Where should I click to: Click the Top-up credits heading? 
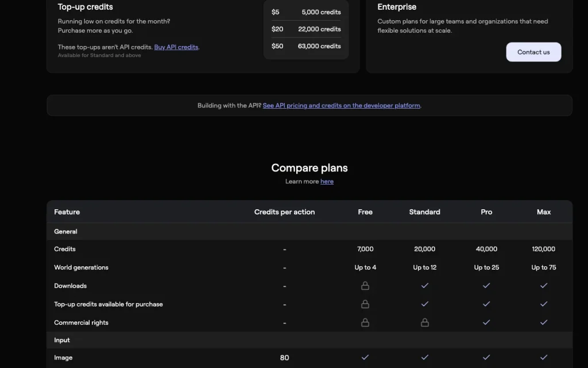(85, 7)
